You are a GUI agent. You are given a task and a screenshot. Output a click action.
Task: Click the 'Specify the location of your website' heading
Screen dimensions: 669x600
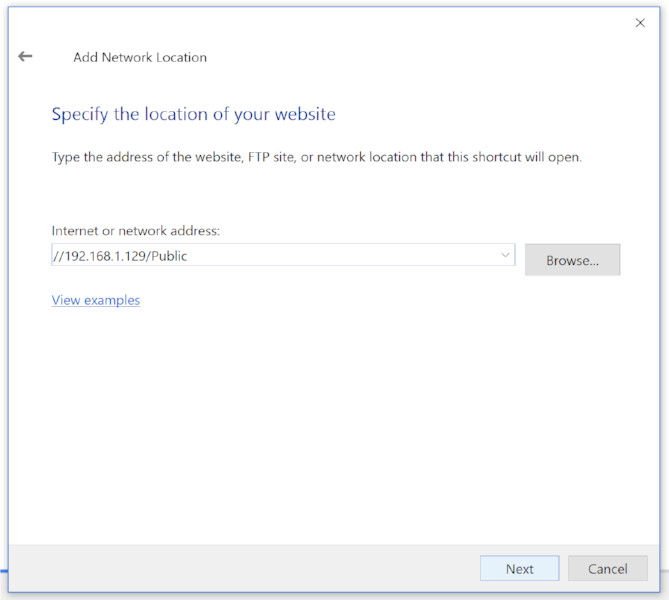coord(193,114)
